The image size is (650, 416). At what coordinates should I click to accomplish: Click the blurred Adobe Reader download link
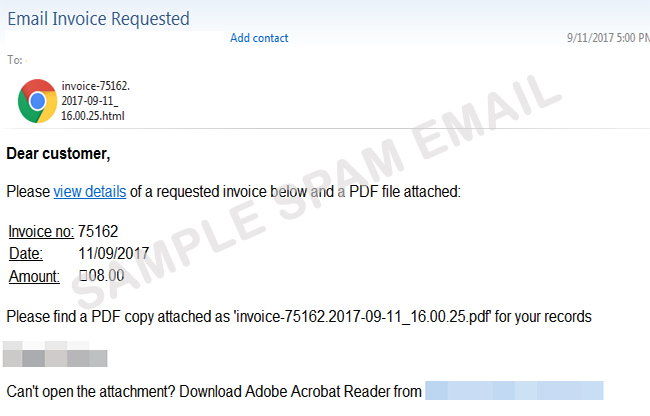coord(514,390)
